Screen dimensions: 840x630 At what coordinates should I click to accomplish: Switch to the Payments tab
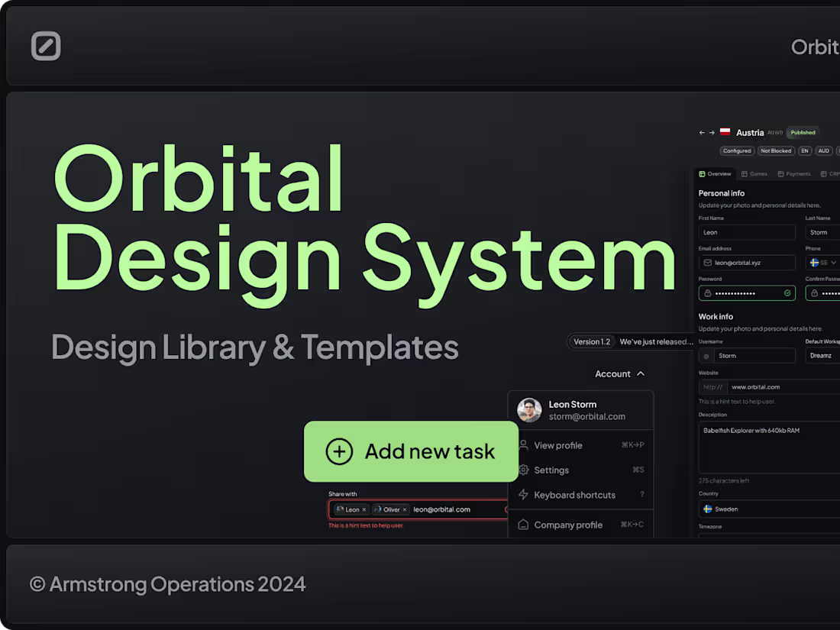point(794,173)
